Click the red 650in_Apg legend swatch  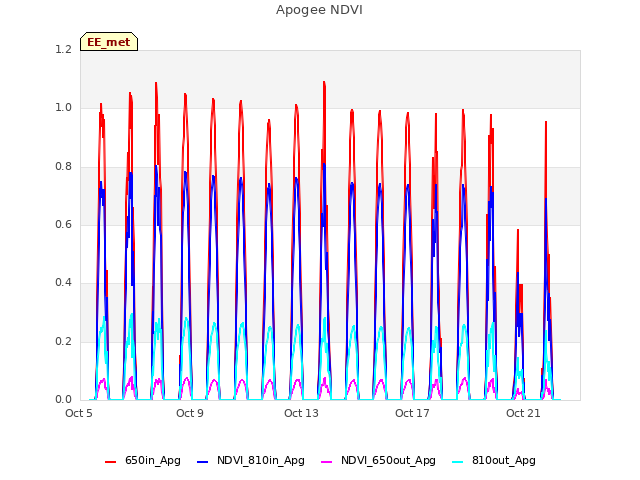pos(111,462)
